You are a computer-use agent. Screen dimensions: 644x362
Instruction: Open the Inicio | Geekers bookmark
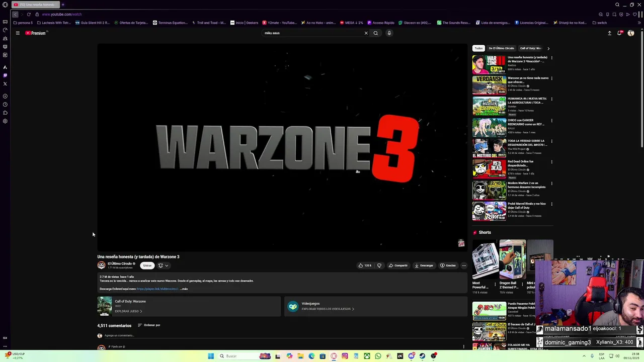point(245,23)
